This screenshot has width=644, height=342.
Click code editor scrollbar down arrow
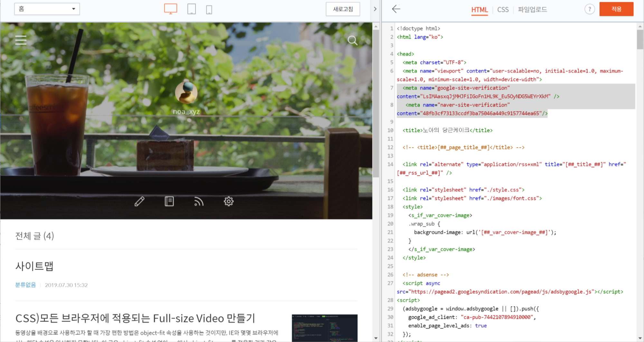640,338
